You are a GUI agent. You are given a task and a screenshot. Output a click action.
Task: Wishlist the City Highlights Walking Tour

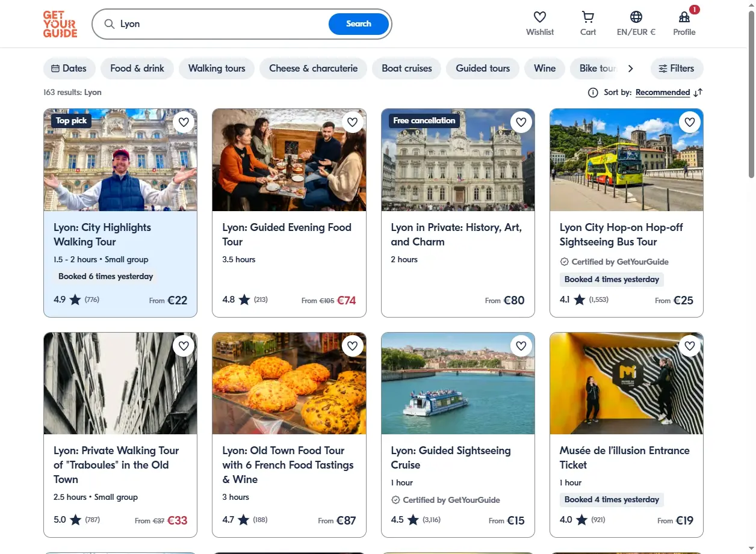click(x=184, y=123)
